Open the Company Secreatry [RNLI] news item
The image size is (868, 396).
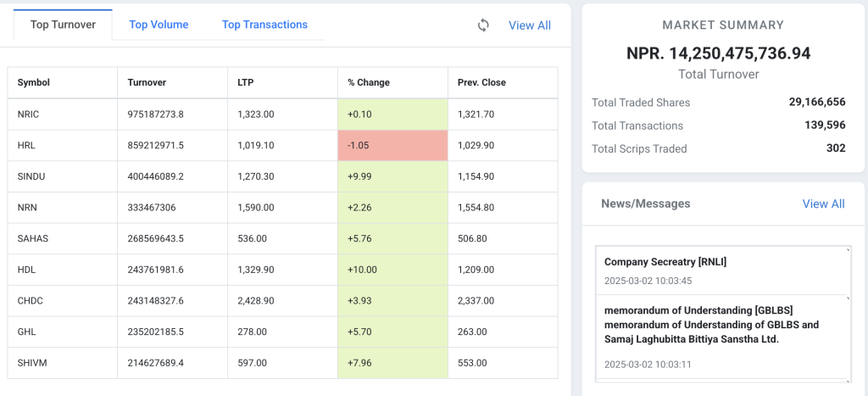(665, 262)
